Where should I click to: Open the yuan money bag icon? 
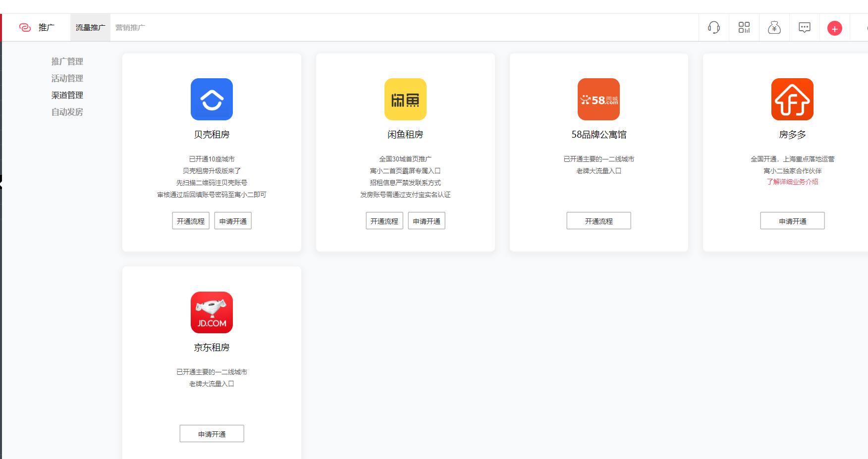tap(774, 28)
